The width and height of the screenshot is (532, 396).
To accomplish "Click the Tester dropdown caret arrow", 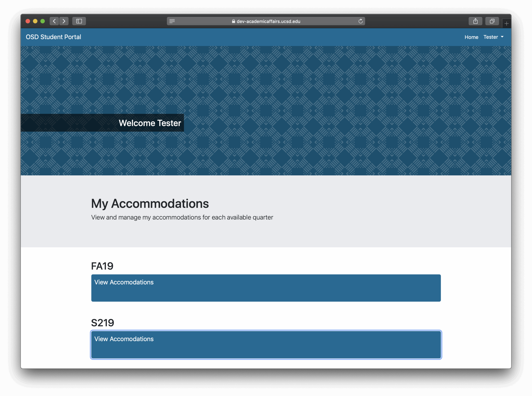I will click(502, 37).
